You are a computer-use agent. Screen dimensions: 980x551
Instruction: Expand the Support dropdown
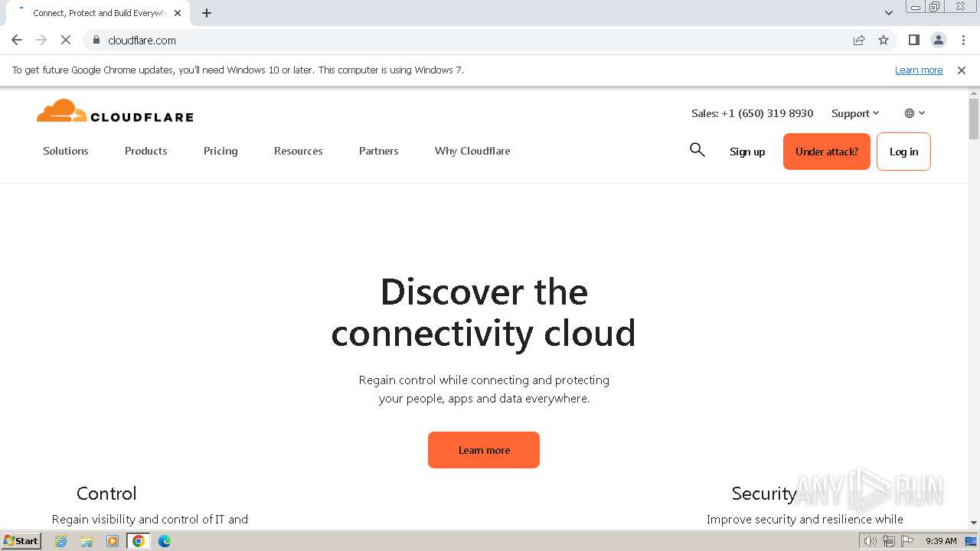tap(855, 113)
